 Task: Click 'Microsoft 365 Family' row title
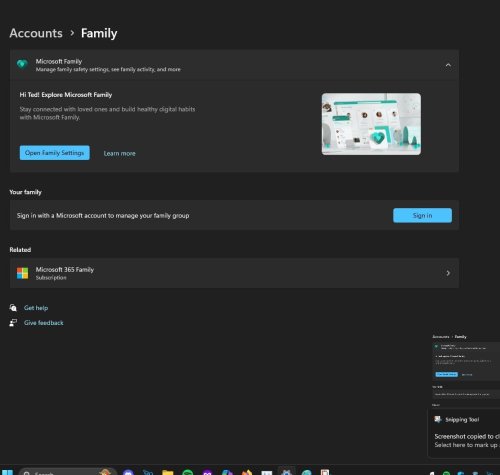[x=65, y=269]
